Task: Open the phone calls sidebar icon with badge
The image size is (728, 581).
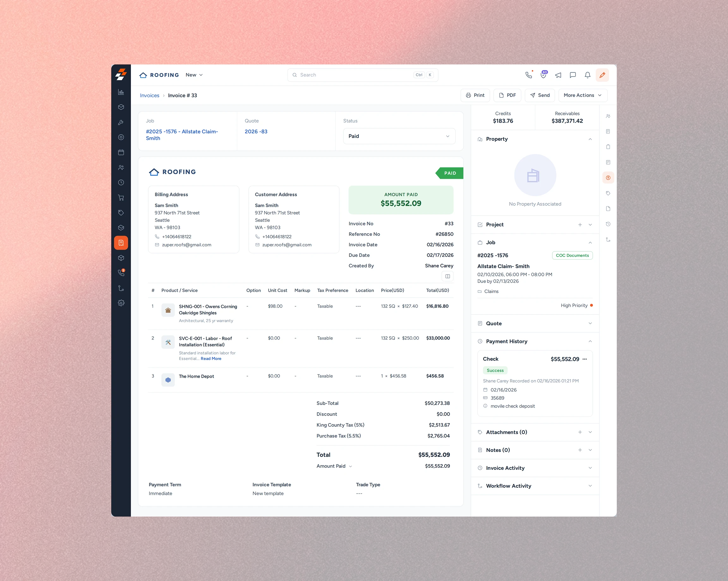Action: click(121, 273)
